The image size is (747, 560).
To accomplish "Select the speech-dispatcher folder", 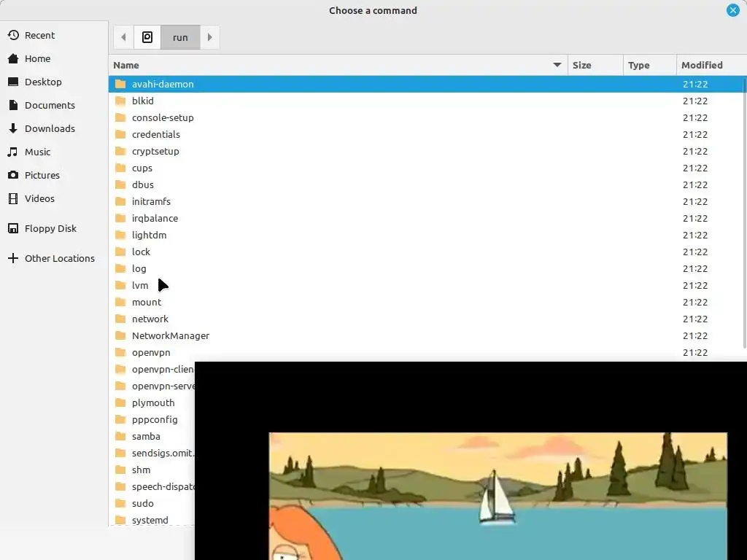I will click(152, 486).
